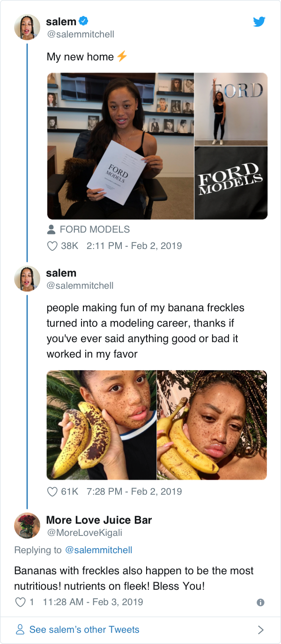281x644 pixels.
Task: Click the info icon on the reply
Action: [x=260, y=602]
